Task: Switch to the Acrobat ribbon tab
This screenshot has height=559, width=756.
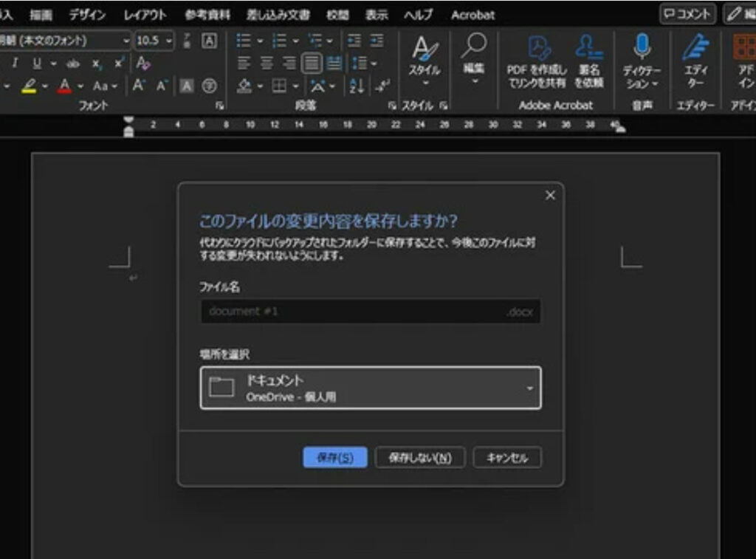Action: [472, 15]
